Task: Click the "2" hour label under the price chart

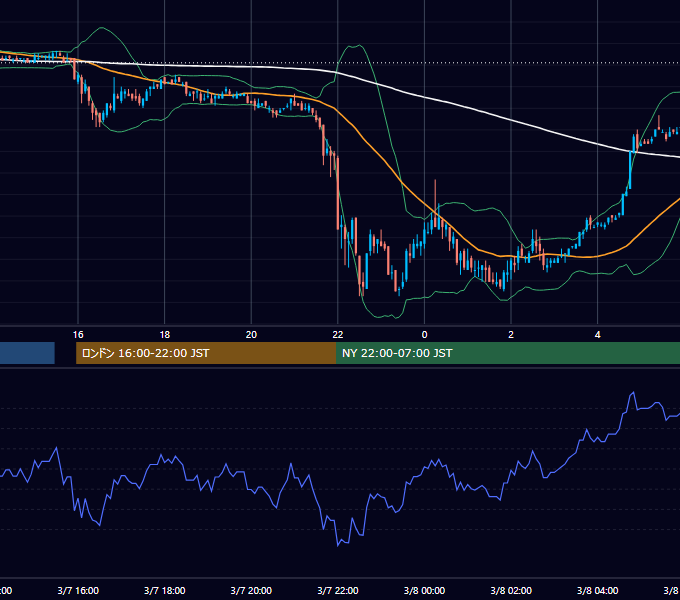Action: [x=511, y=335]
